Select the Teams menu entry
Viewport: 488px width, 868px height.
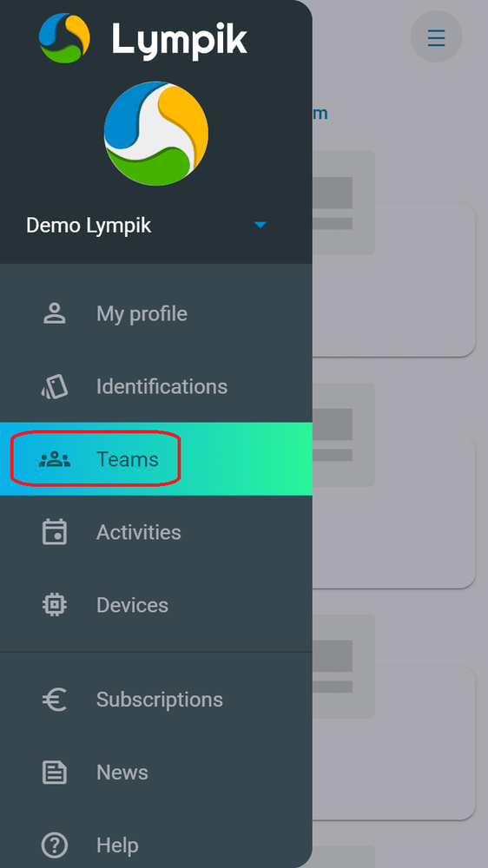pos(156,459)
